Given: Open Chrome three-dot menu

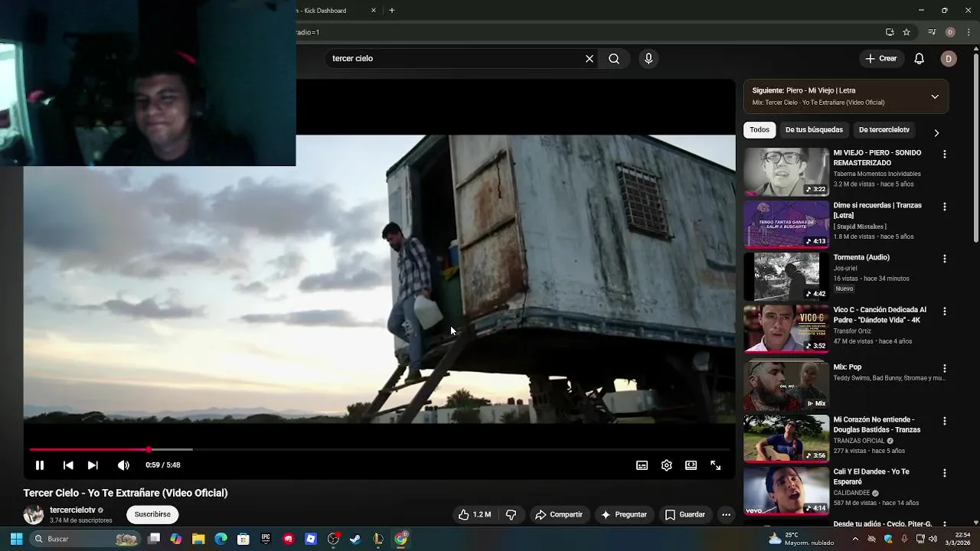Looking at the screenshot, I should click(x=969, y=32).
